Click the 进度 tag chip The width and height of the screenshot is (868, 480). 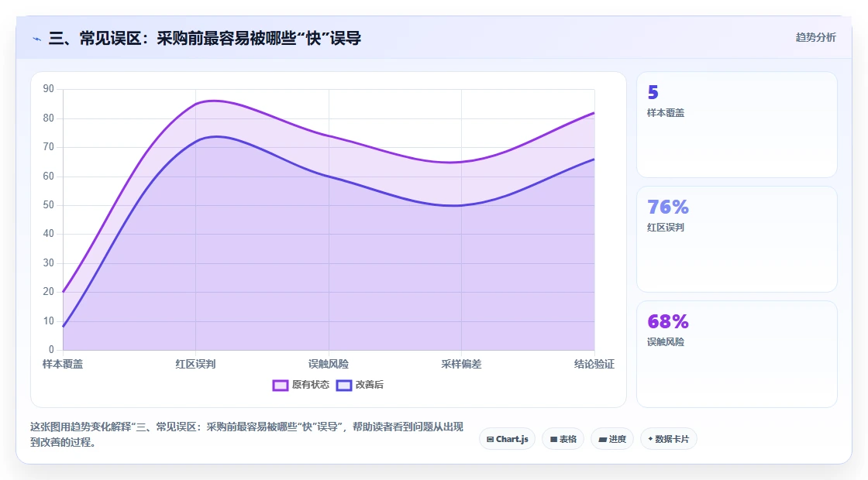612,439
